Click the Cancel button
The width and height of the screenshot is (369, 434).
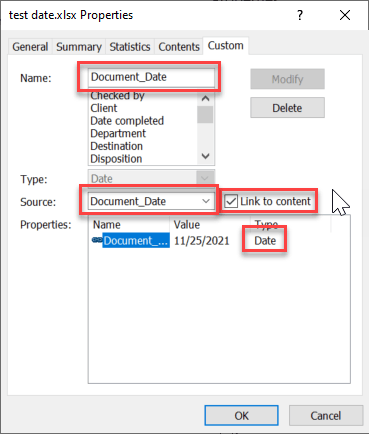click(326, 415)
